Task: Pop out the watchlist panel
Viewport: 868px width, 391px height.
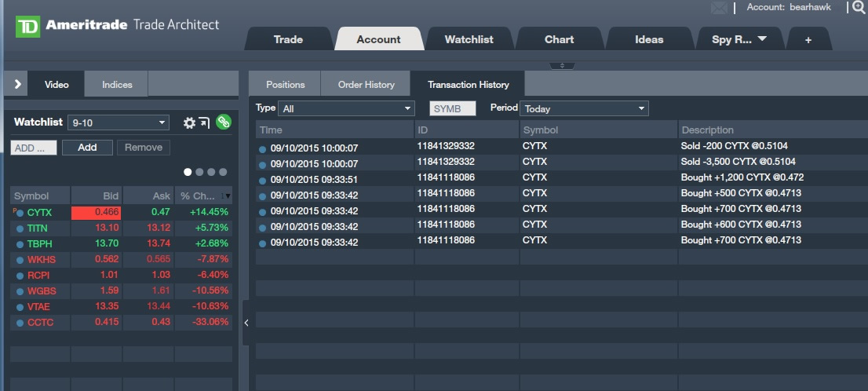Action: pos(204,122)
